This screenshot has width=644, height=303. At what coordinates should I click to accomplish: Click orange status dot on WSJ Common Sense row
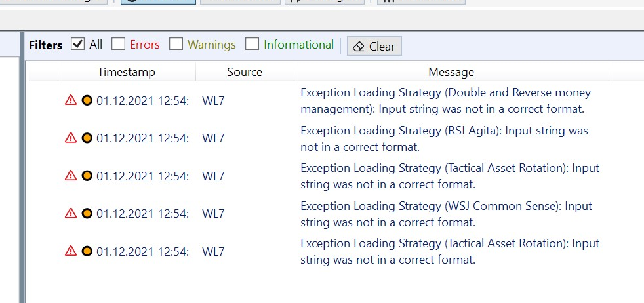tap(87, 213)
